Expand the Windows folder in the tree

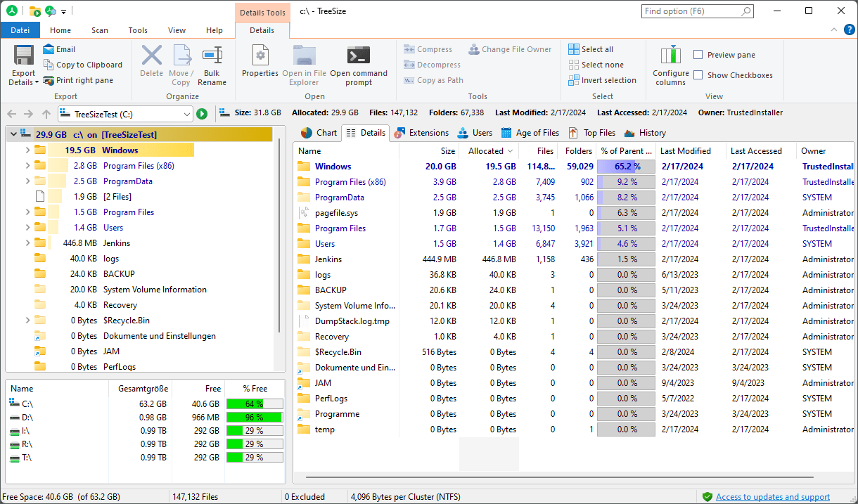tap(27, 150)
